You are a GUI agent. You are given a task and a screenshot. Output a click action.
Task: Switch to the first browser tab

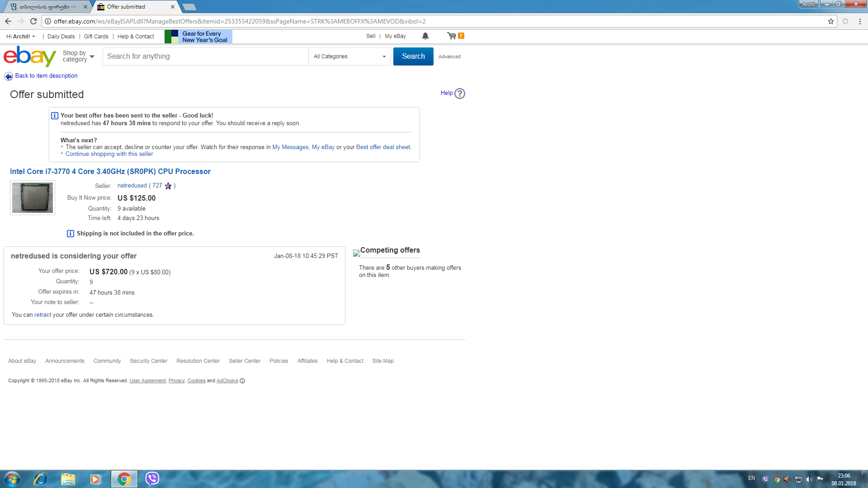(45, 7)
